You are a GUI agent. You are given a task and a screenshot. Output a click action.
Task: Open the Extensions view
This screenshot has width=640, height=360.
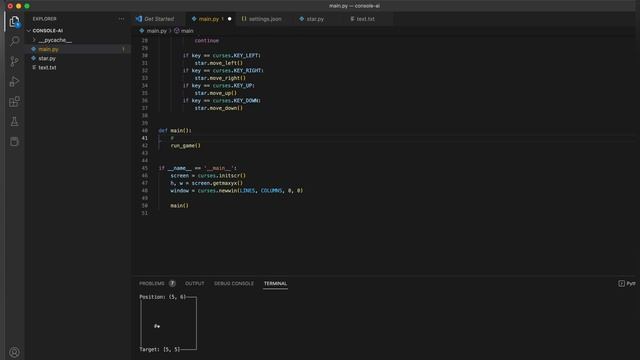coord(14,101)
